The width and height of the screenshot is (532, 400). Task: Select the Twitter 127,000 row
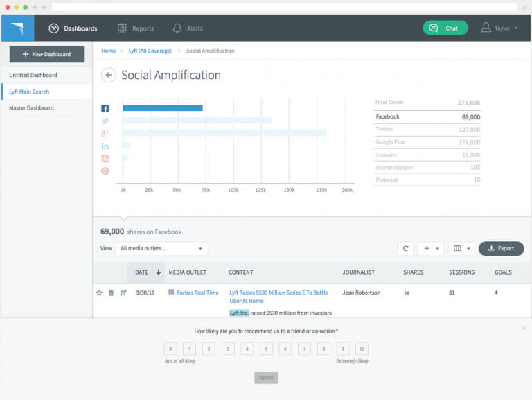click(x=427, y=130)
